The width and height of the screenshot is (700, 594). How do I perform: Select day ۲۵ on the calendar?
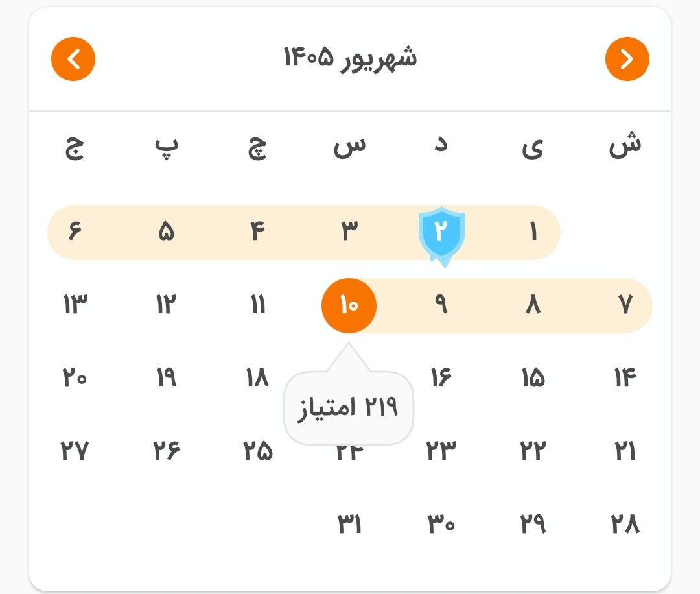(258, 450)
